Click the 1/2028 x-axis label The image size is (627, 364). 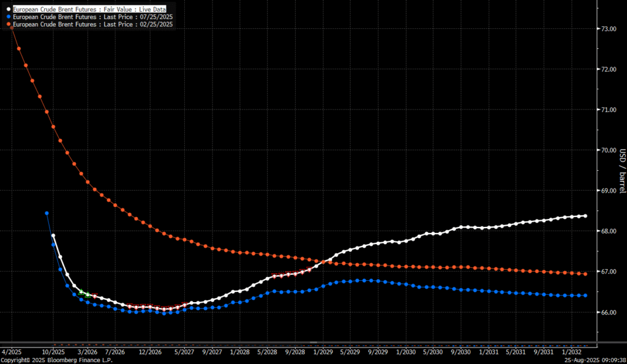click(x=240, y=352)
